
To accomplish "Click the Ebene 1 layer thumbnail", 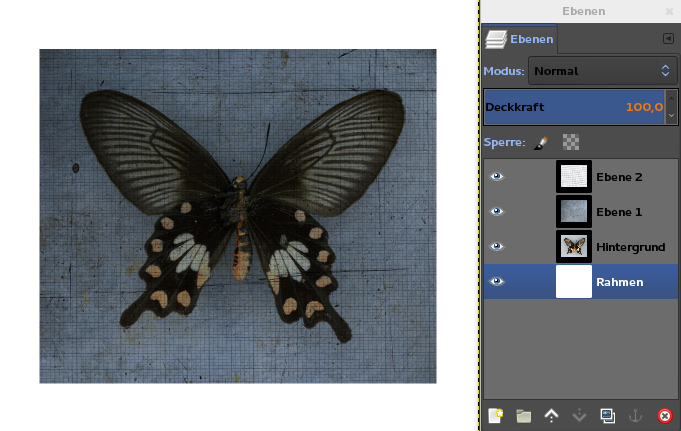I will [574, 212].
